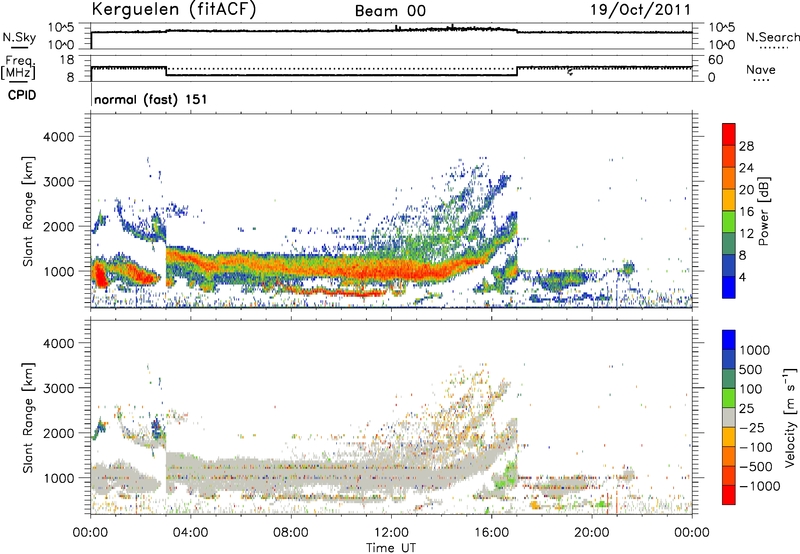Click the "08:00" time tick label

click(x=291, y=533)
